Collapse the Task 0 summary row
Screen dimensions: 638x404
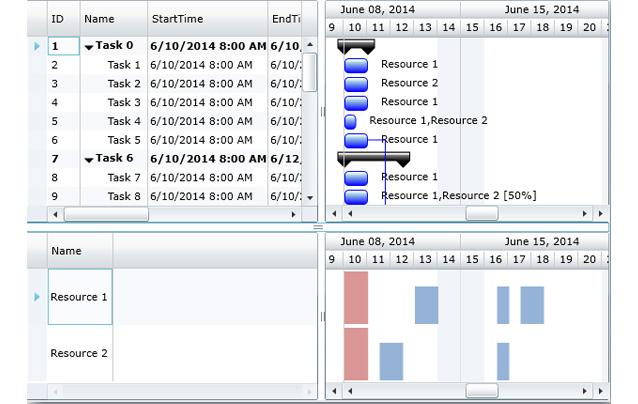pyautogui.click(x=89, y=47)
